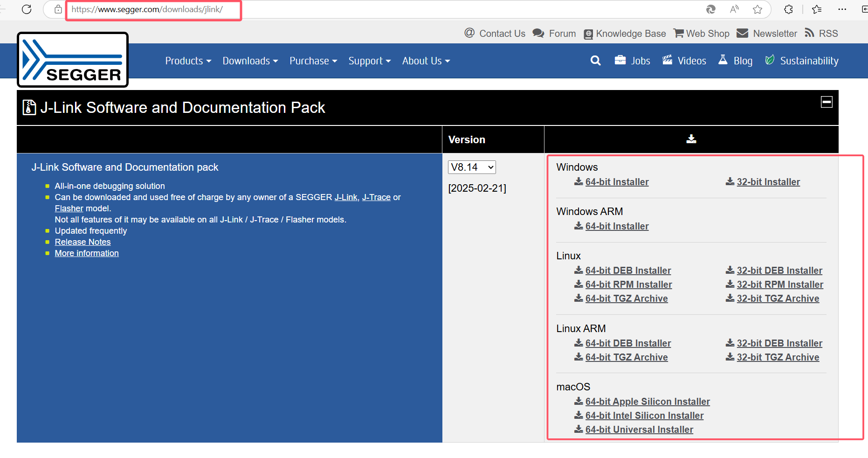
Task: Open the favorites list icon
Action: (817, 9)
